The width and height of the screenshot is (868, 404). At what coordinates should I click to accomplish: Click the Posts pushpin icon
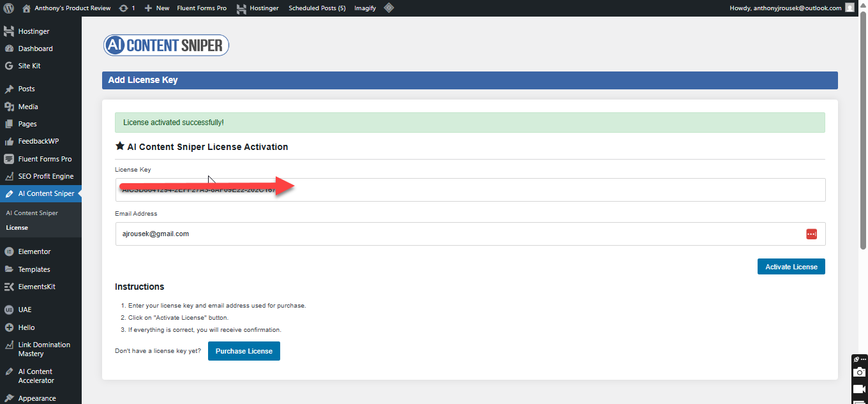pos(9,89)
